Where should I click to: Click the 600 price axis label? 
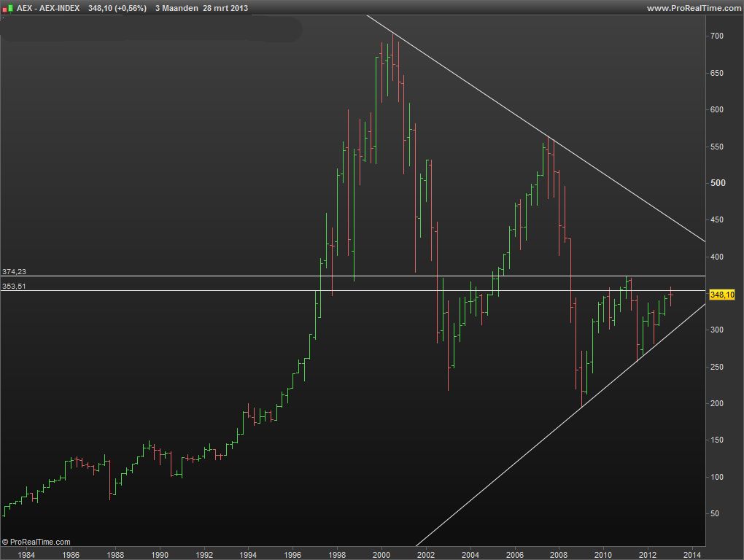click(x=717, y=109)
